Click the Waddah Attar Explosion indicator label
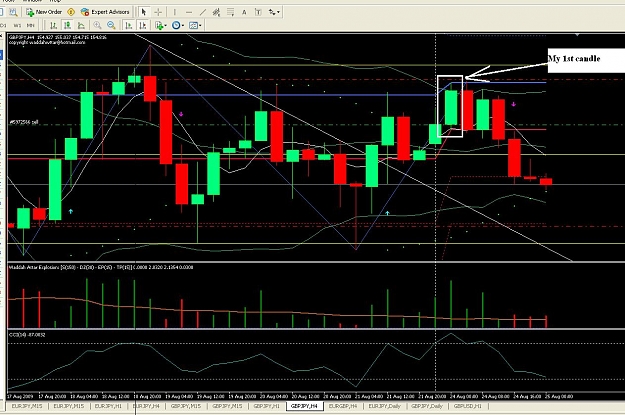 click(101, 267)
